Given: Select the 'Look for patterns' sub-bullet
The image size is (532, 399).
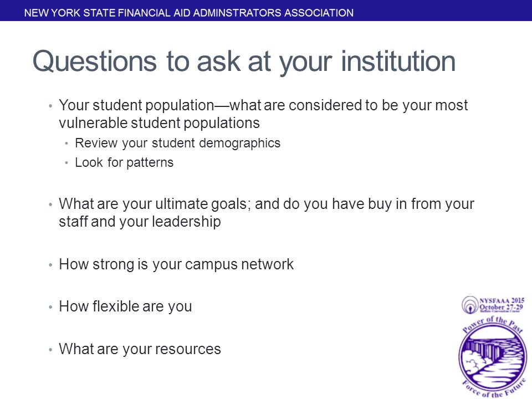Looking at the screenshot, I should tap(124, 162).
